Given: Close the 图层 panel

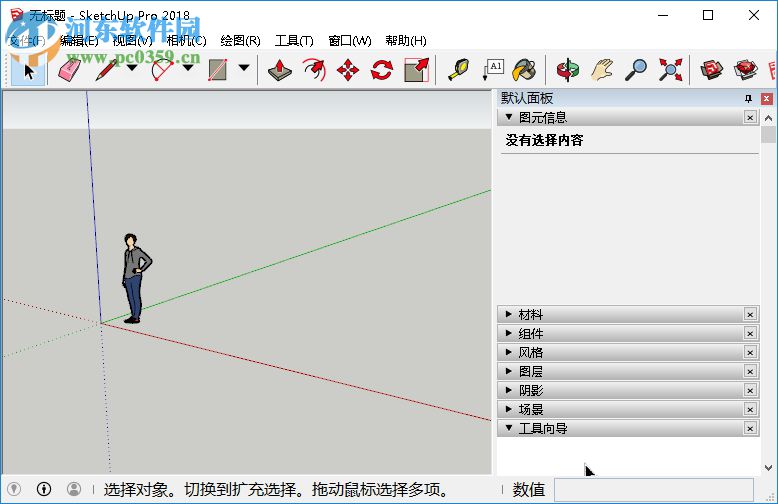Looking at the screenshot, I should click(750, 372).
